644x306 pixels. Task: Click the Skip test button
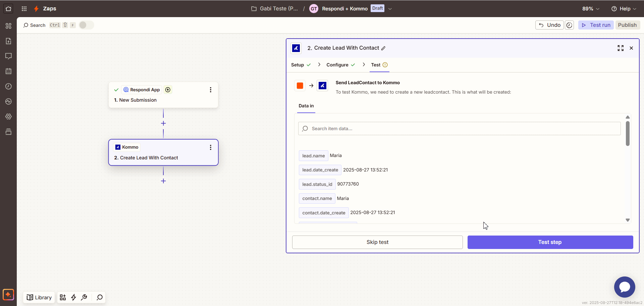tap(377, 242)
